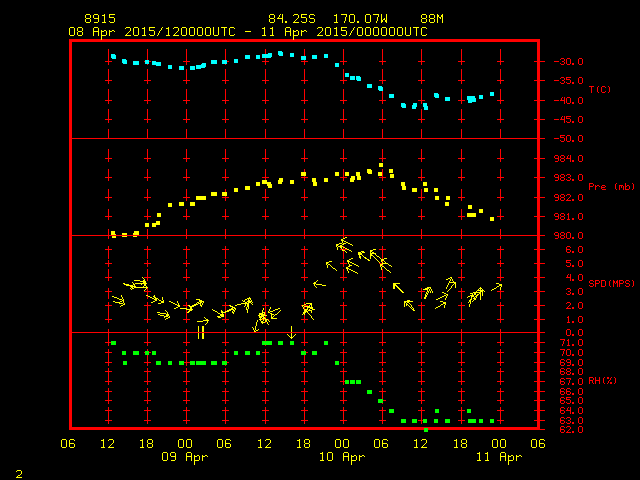Click the 4.0 wind speed tick label
The height and width of the screenshot is (480, 640).
coord(574,278)
